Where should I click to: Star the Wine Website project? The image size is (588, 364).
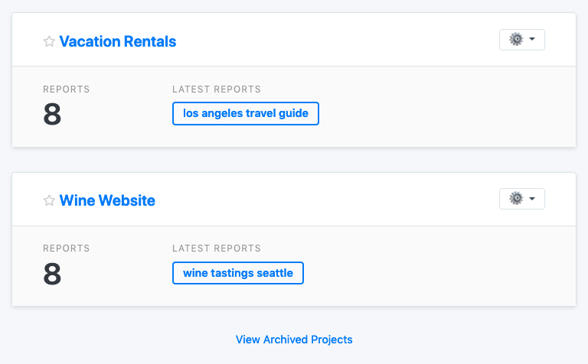(49, 200)
